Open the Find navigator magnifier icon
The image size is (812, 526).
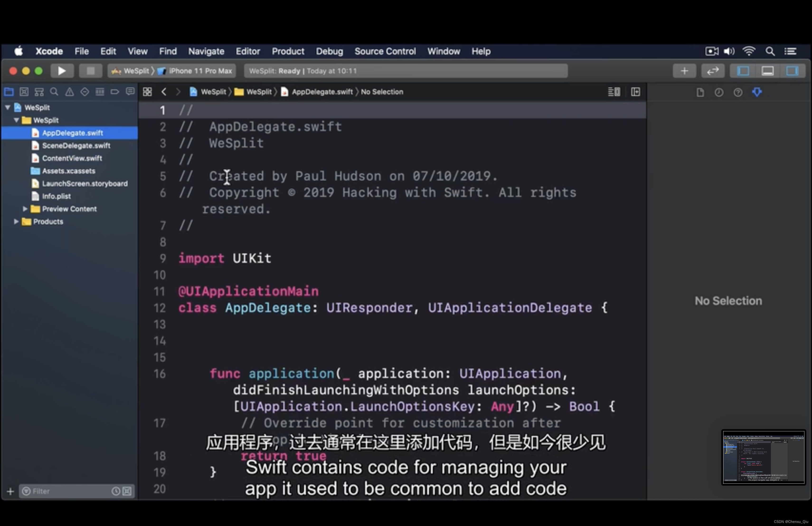click(54, 92)
